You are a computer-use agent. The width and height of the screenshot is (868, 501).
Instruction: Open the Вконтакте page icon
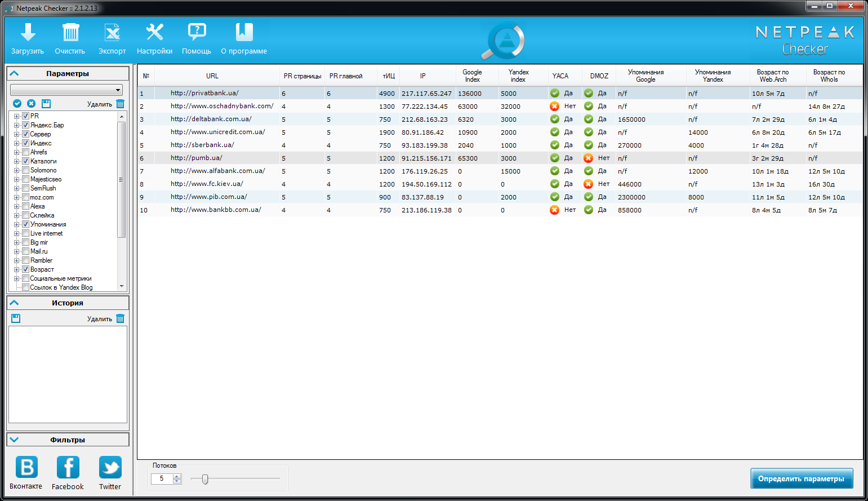[x=25, y=468]
